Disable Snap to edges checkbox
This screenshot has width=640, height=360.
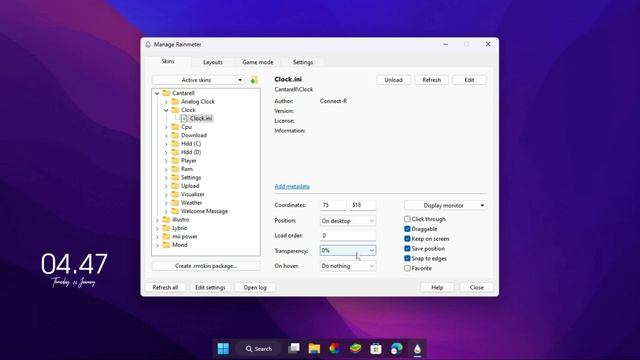tap(407, 258)
